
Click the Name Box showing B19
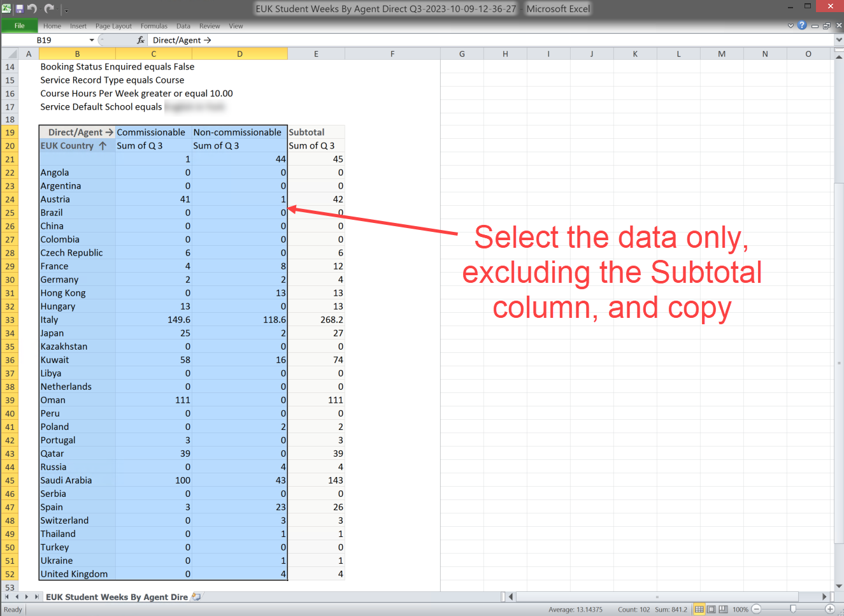pyautogui.click(x=45, y=40)
